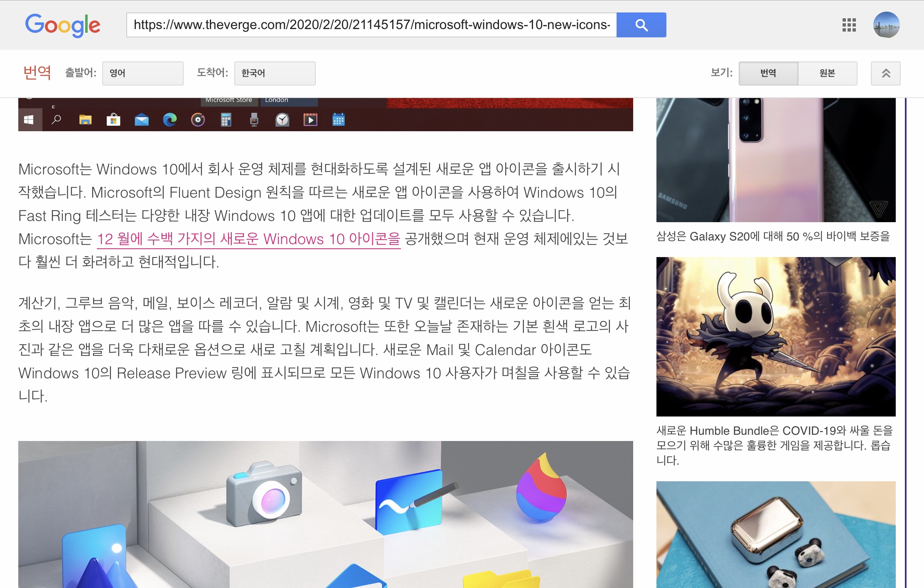Click the Camera app icon in the illustration
924x588 pixels.
(264, 493)
